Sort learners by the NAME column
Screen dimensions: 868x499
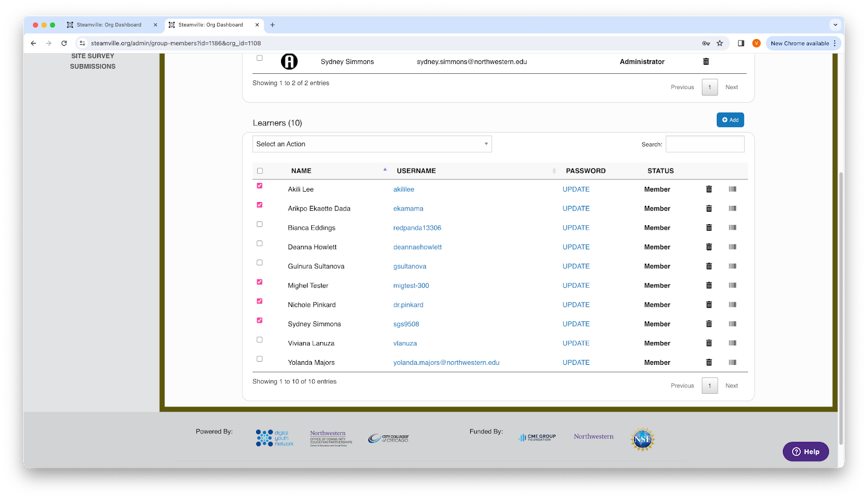tap(301, 170)
